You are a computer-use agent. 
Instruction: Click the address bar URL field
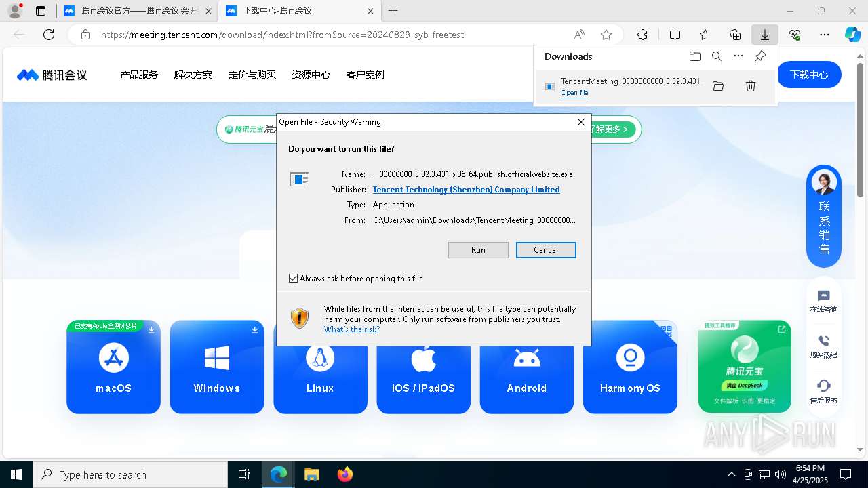(x=332, y=35)
